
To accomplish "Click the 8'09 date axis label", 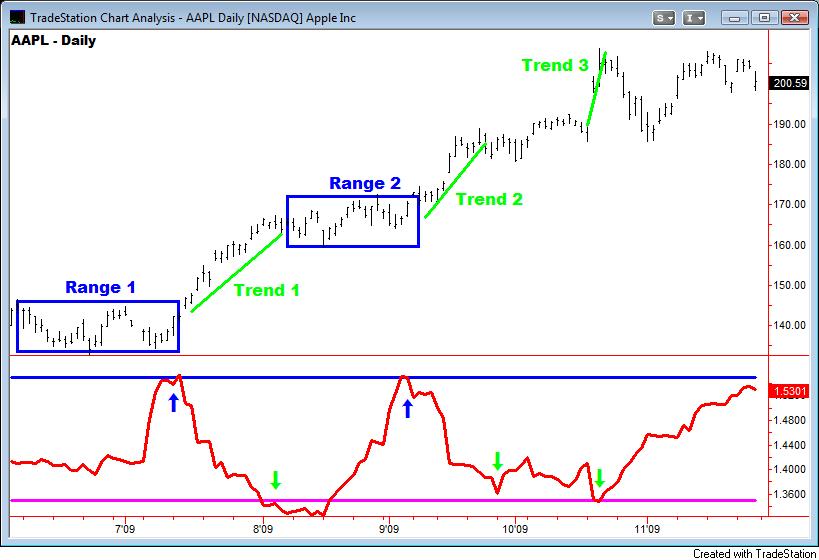I will click(263, 529).
